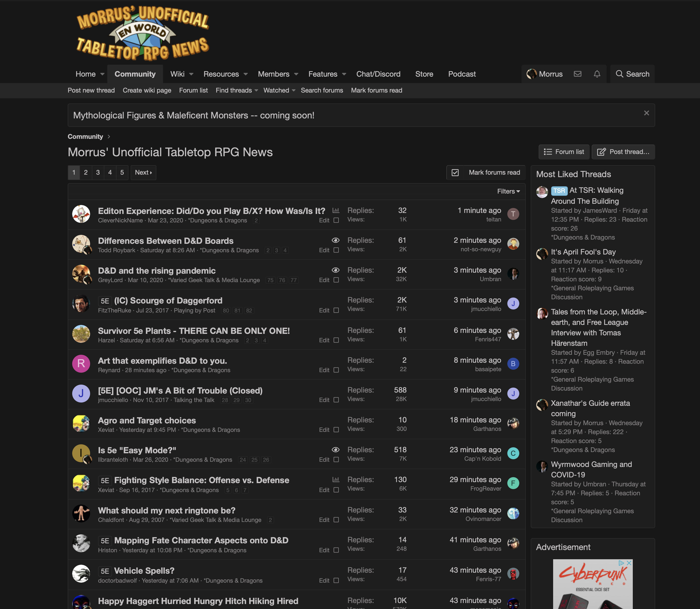This screenshot has width=700, height=609.
Task: Tick checkbox for What should my next ringtone
Action: [x=336, y=520]
